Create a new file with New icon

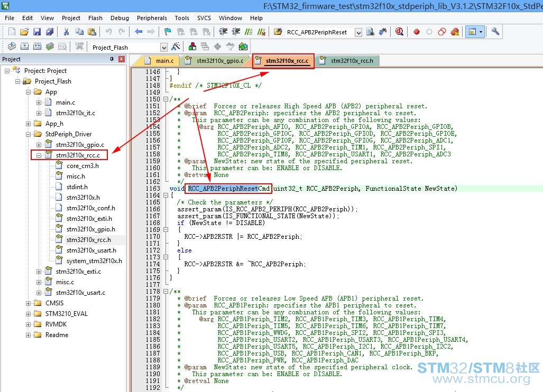coord(12,32)
